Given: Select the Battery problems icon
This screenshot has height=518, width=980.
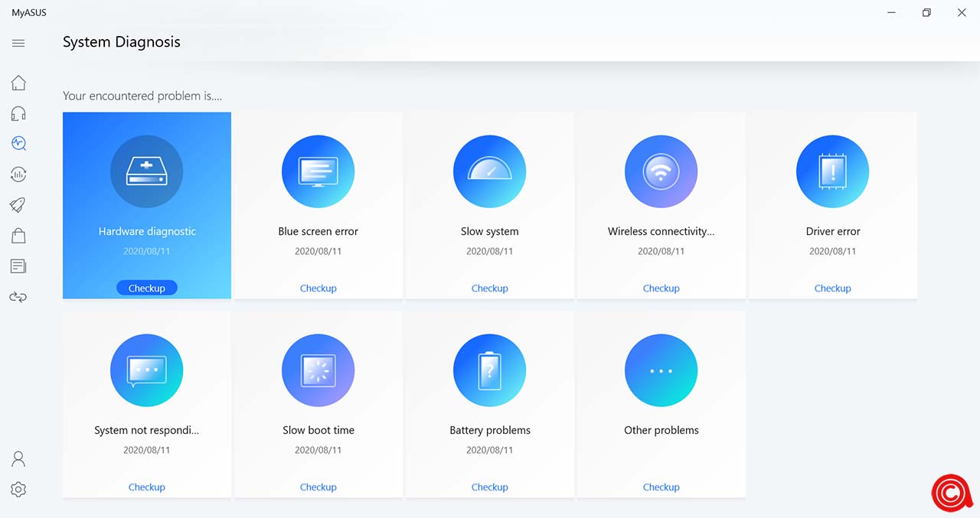Looking at the screenshot, I should [x=489, y=371].
